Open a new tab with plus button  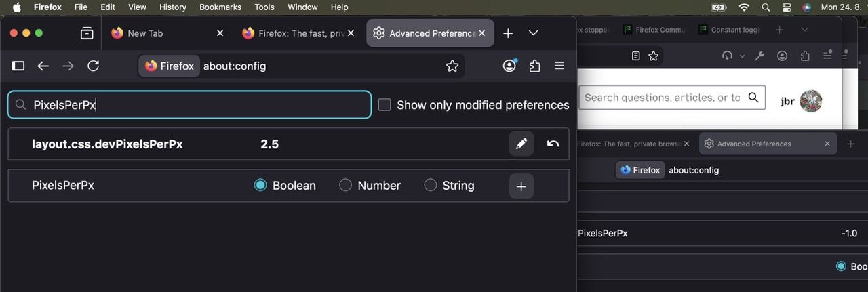pos(508,33)
